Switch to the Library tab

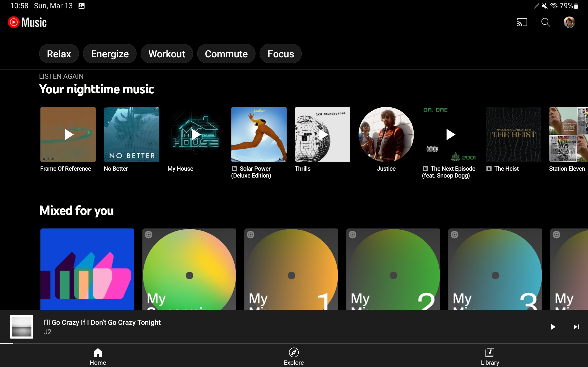(x=490, y=356)
